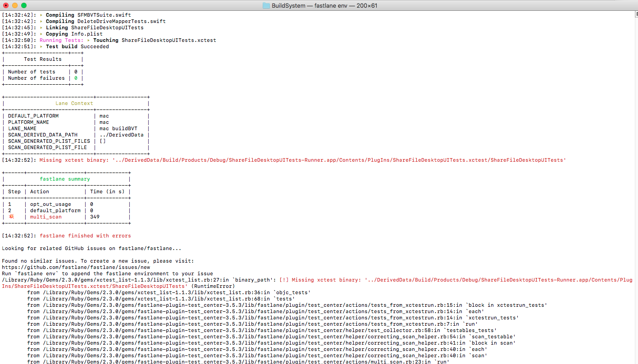Image resolution: width=638 pixels, height=364 pixels.
Task: Click the red 'multi_scan' action name
Action: click(46, 217)
